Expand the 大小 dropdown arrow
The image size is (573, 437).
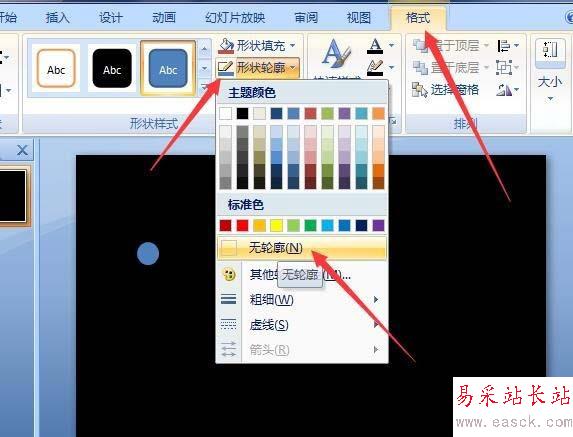tap(550, 99)
